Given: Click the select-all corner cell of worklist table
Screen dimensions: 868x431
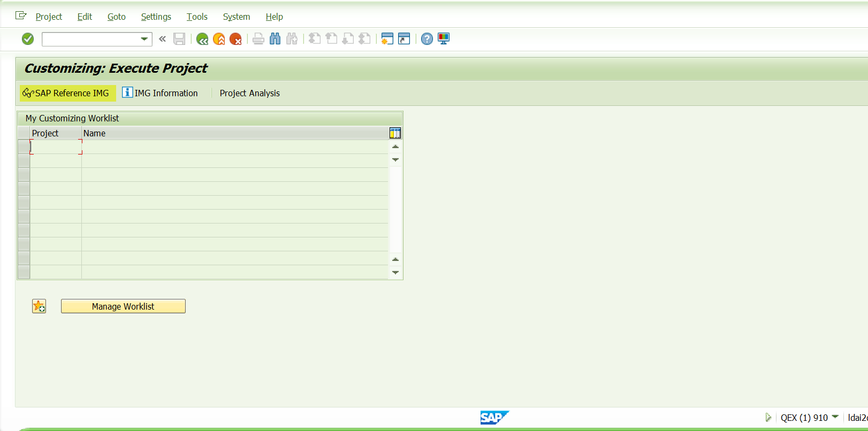Looking at the screenshot, I should tap(24, 133).
